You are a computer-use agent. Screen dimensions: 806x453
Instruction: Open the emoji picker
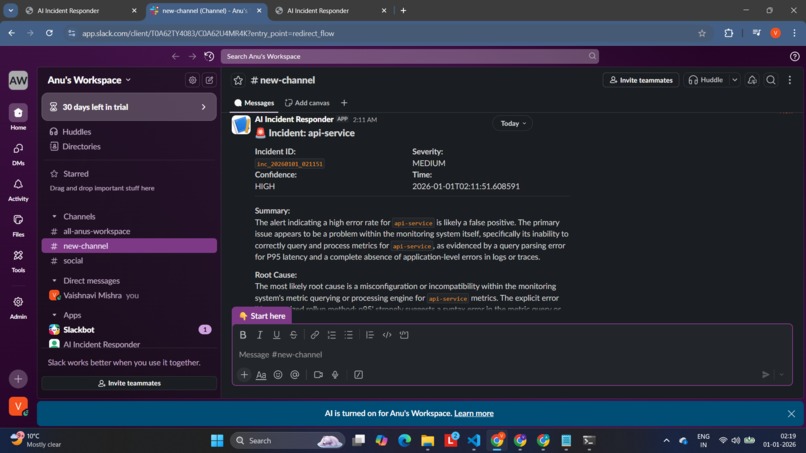(278, 375)
